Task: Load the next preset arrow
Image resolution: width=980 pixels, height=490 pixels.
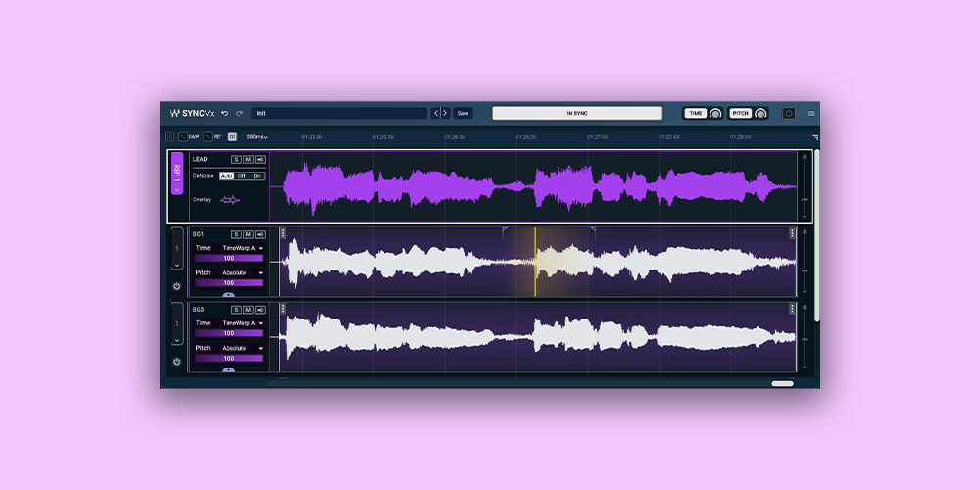Action: click(x=445, y=113)
